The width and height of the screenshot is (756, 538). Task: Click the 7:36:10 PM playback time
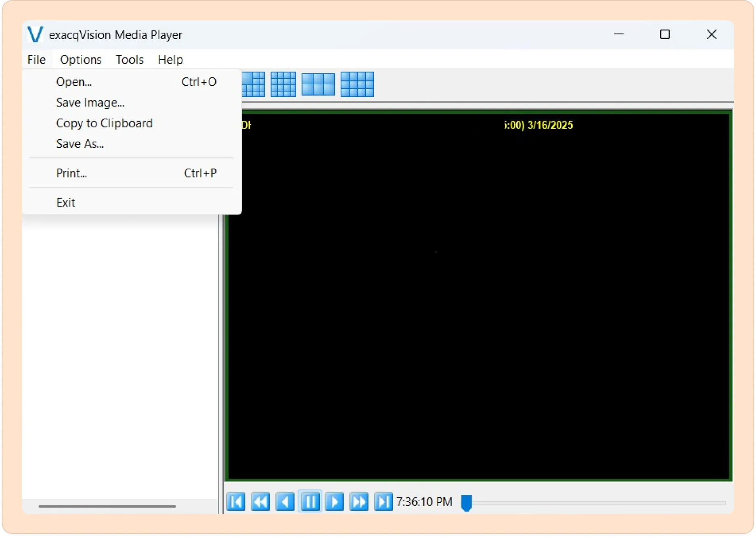(425, 503)
